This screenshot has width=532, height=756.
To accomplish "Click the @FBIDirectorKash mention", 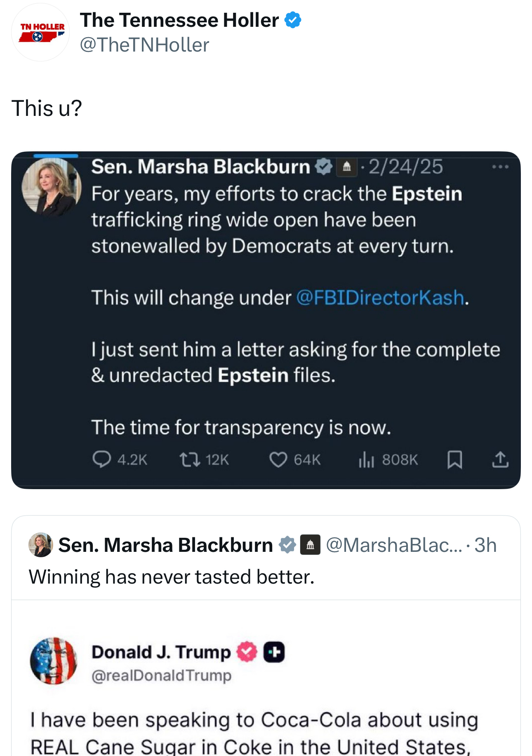I will click(x=380, y=297).
